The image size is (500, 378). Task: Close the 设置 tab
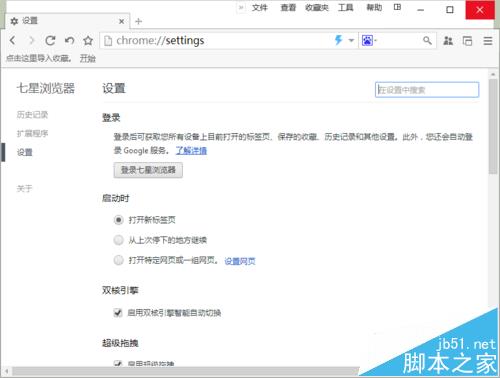tap(122, 21)
